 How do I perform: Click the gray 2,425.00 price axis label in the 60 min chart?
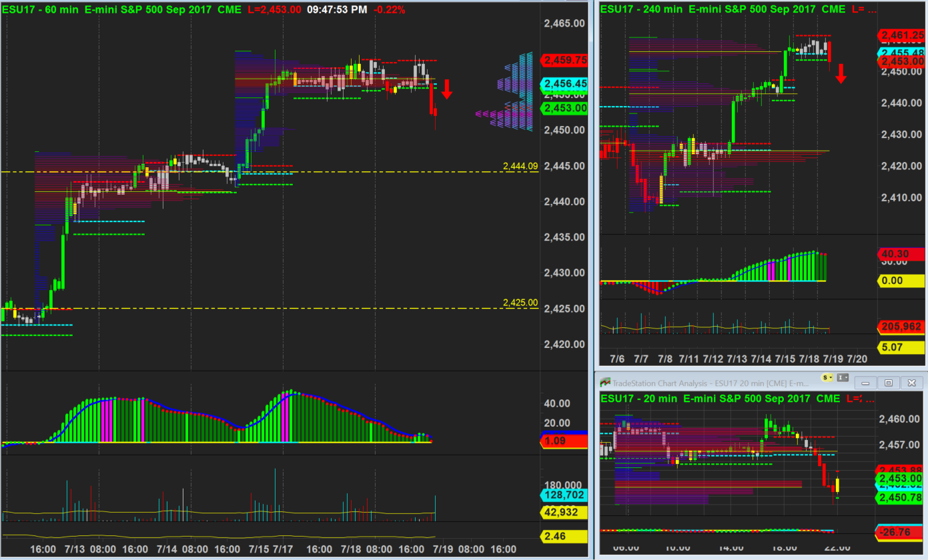click(565, 309)
